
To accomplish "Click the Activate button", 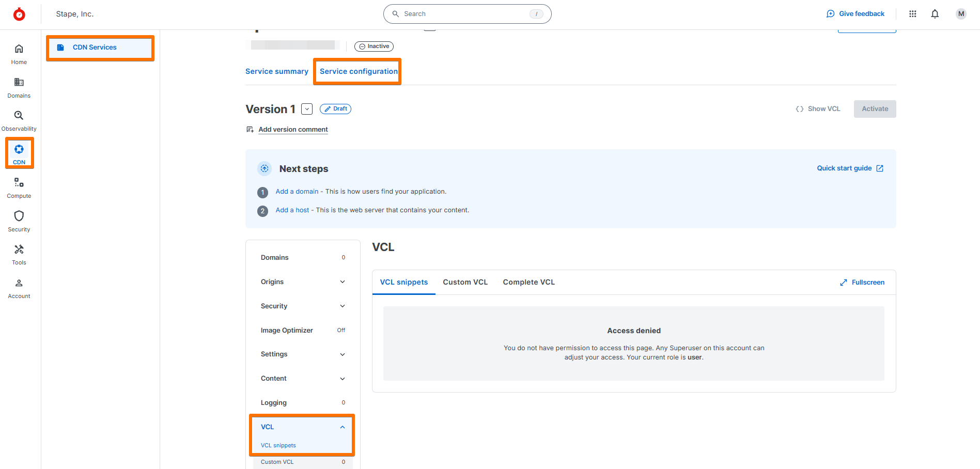I will point(875,109).
